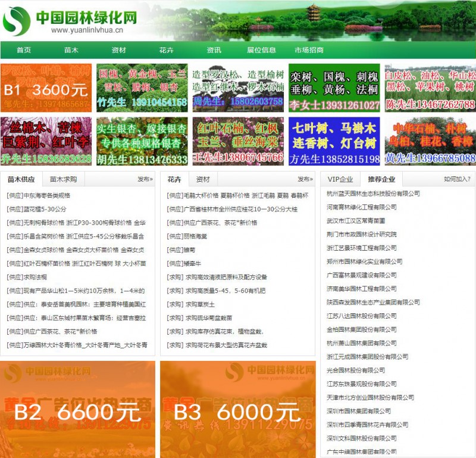Open the B1 3600元 ad banner

[x=46, y=88]
